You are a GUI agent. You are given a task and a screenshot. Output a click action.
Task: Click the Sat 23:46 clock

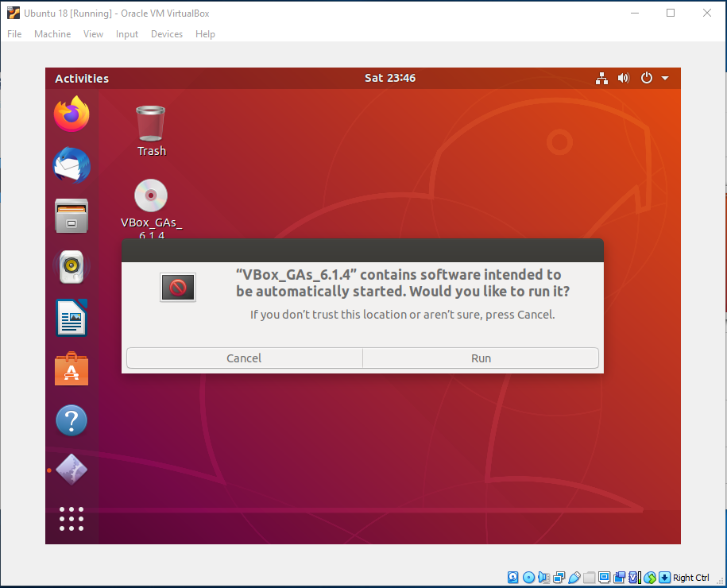[x=390, y=78]
